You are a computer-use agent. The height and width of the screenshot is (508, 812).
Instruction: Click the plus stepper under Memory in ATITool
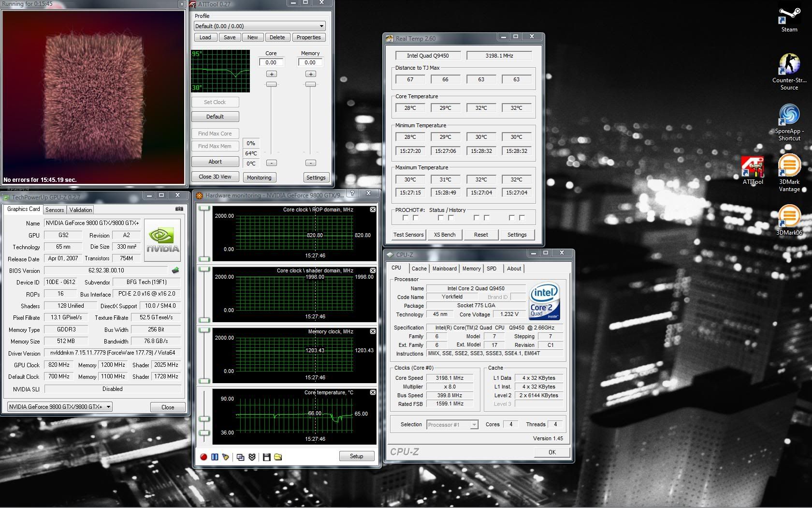click(311, 74)
